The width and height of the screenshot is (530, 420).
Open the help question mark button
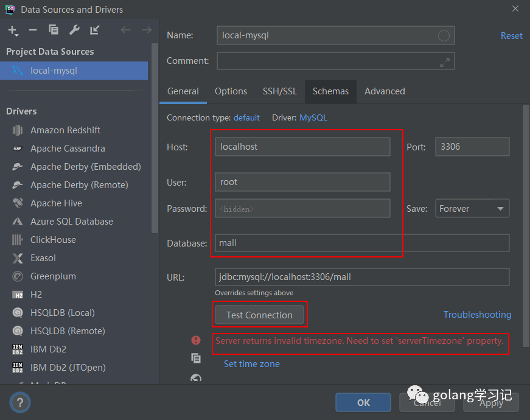[20, 402]
